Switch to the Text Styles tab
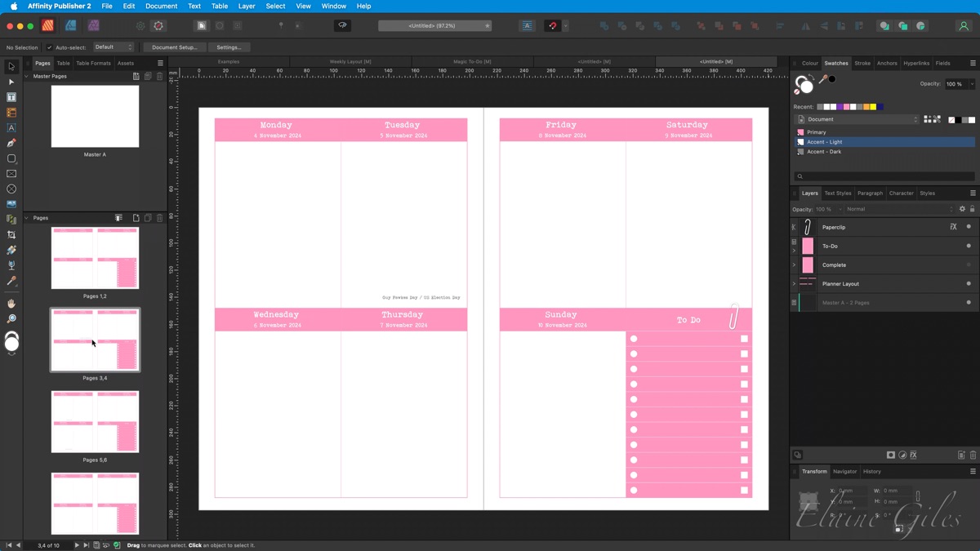Image resolution: width=980 pixels, height=551 pixels. 838,193
